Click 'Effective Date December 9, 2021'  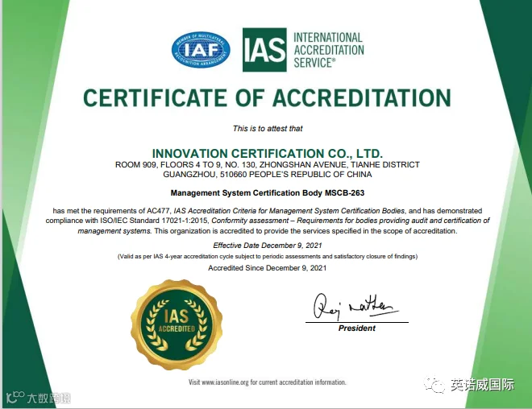point(268,246)
